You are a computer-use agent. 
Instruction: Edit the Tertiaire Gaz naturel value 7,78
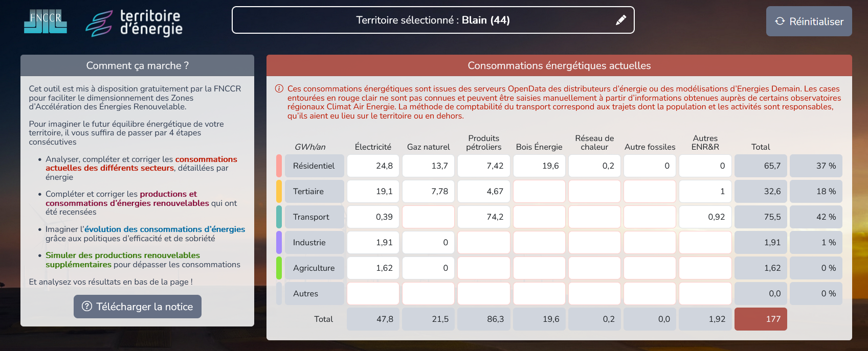click(x=428, y=192)
